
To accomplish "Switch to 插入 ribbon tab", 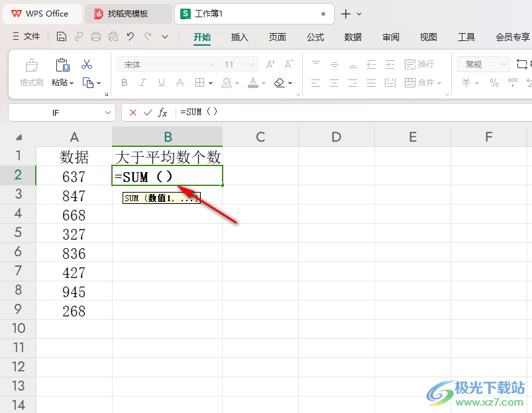I will [x=240, y=37].
